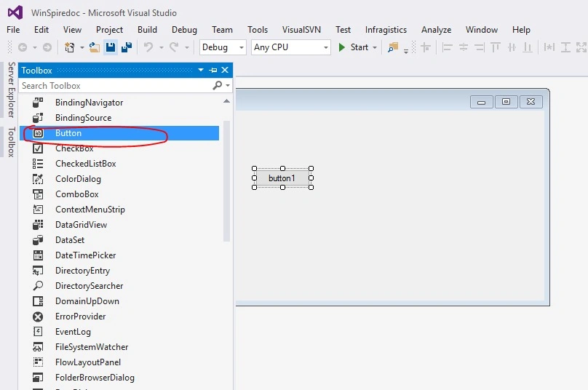Open the Tools menu

258,30
